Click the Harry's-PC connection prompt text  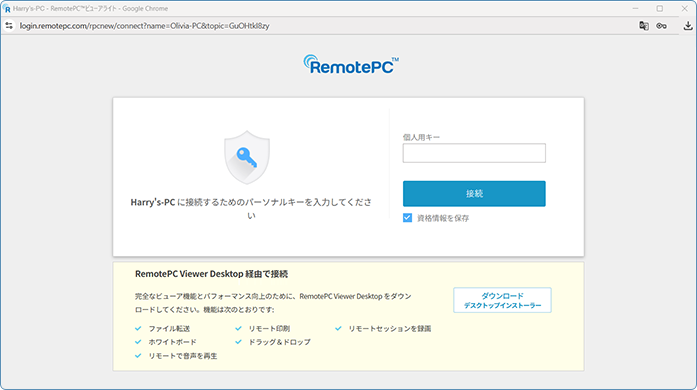pyautogui.click(x=251, y=209)
